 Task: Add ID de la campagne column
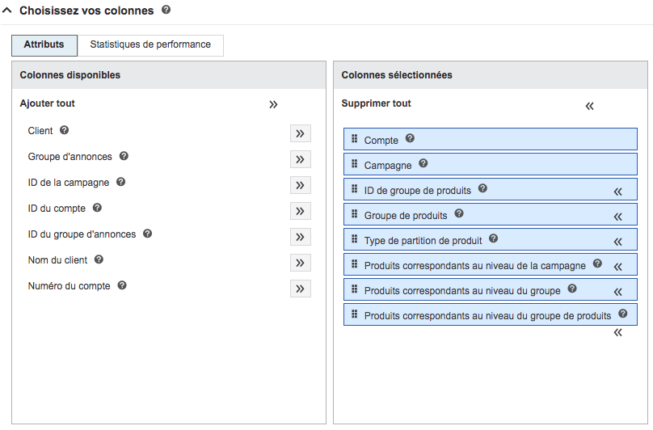[299, 185]
